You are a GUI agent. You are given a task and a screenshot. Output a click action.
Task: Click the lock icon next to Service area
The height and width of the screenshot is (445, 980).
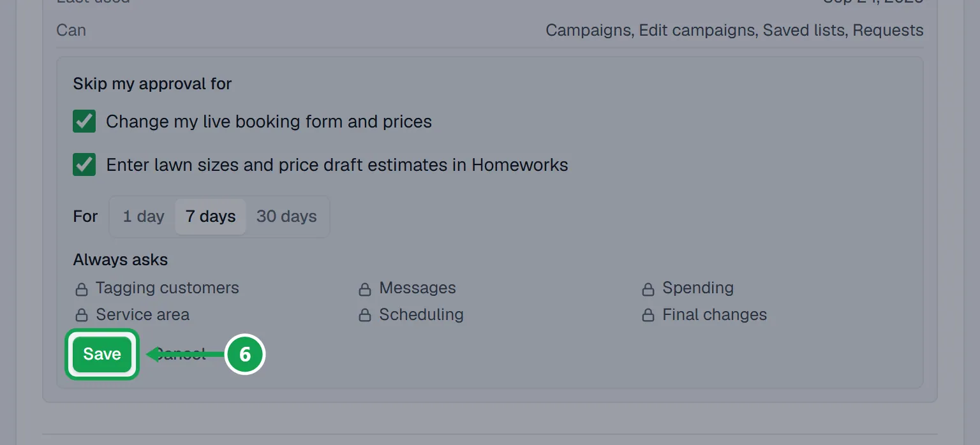(82, 315)
